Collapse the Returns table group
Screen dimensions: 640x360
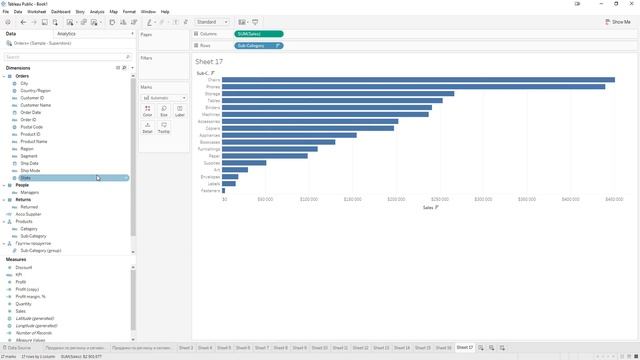click(x=4, y=200)
